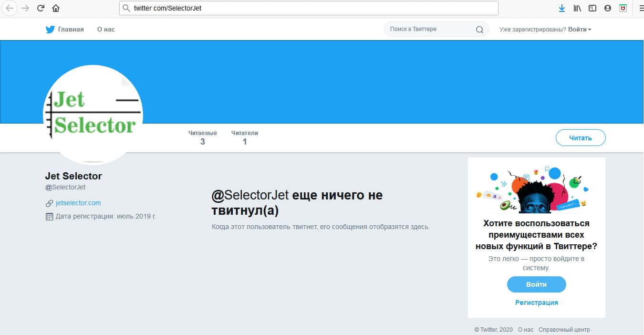Open the О нас footer link

(x=526, y=330)
